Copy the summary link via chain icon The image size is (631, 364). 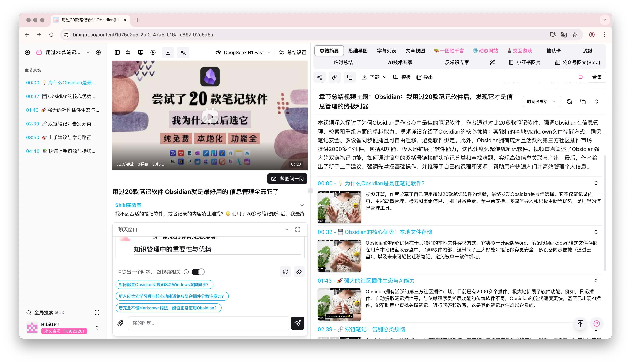tap(335, 77)
